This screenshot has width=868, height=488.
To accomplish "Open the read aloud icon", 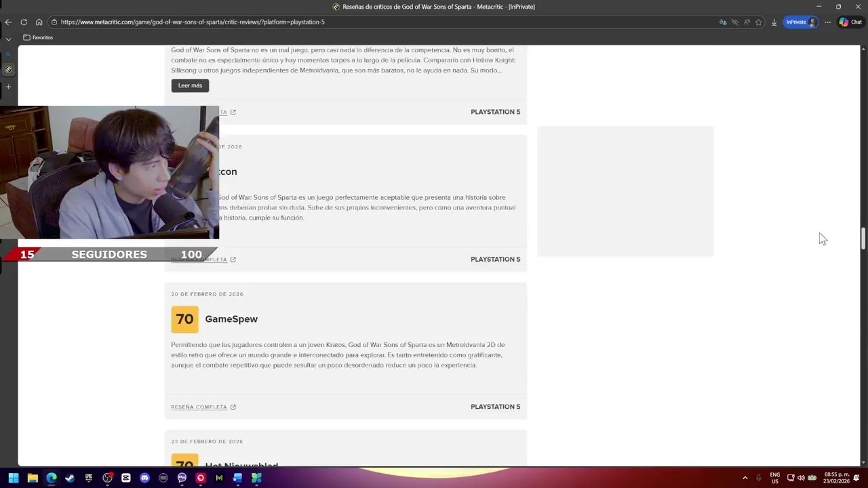I will [747, 22].
